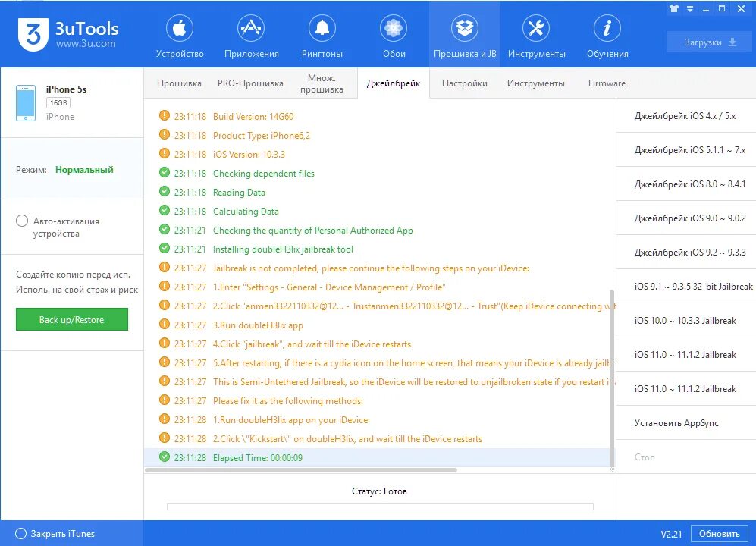
Task: Select Джейлбрейк iOS 9.2 ~ 9.3.3
Action: 686,253
